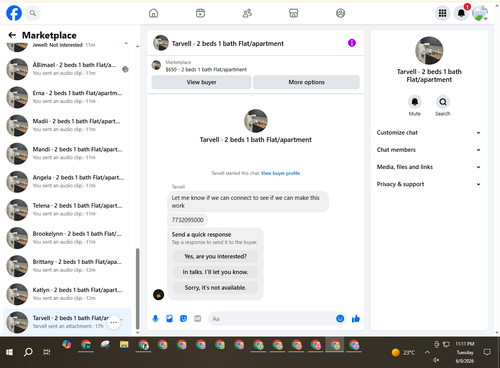
Task: Send quick response Sorry, it's not available.
Action: (215, 287)
